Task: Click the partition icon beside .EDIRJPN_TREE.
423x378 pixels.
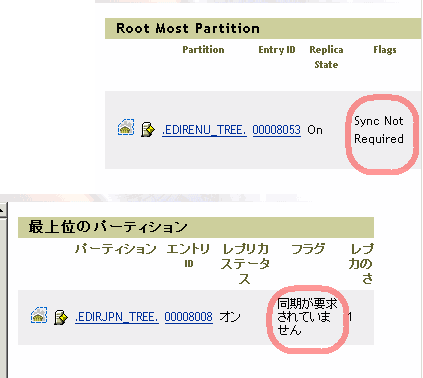Action: coord(39,315)
